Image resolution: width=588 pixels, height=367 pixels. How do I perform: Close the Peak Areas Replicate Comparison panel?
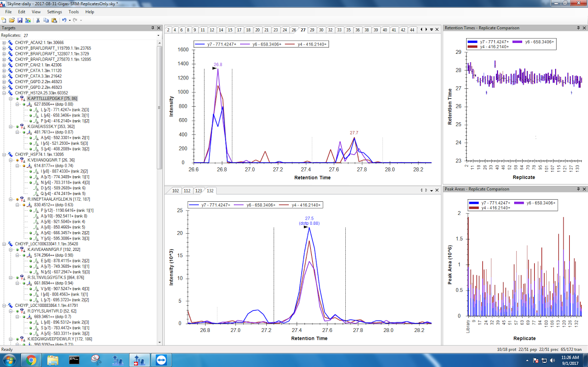coord(584,188)
